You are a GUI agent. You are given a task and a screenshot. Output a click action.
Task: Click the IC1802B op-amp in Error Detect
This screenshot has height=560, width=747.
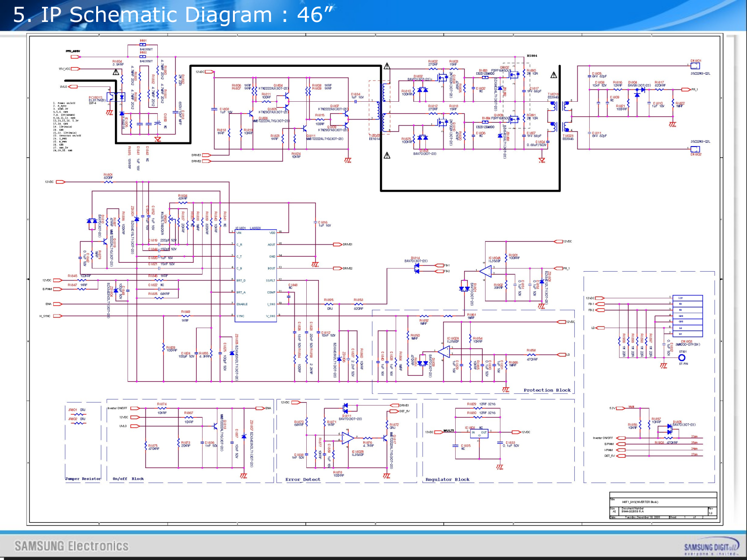pyautogui.click(x=348, y=438)
